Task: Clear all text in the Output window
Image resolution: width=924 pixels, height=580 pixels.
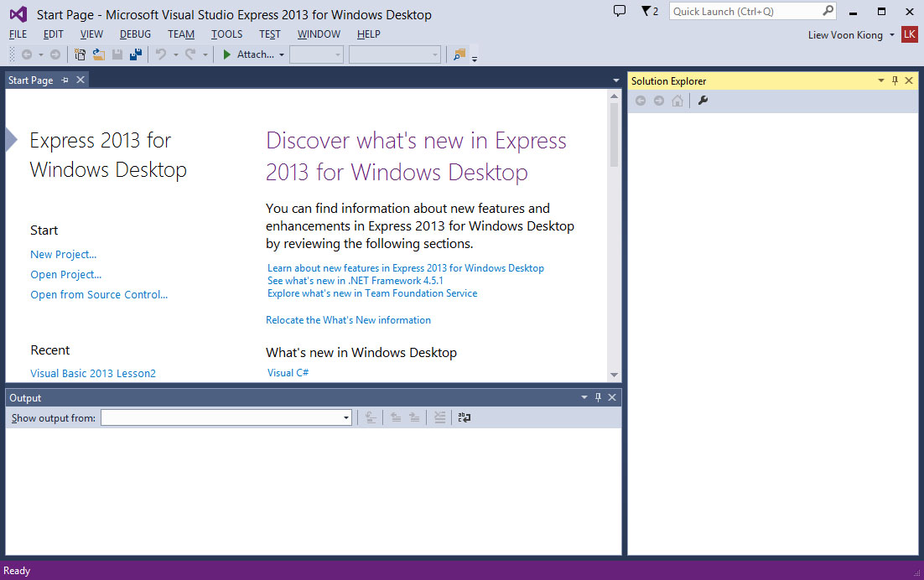Action: [x=439, y=417]
